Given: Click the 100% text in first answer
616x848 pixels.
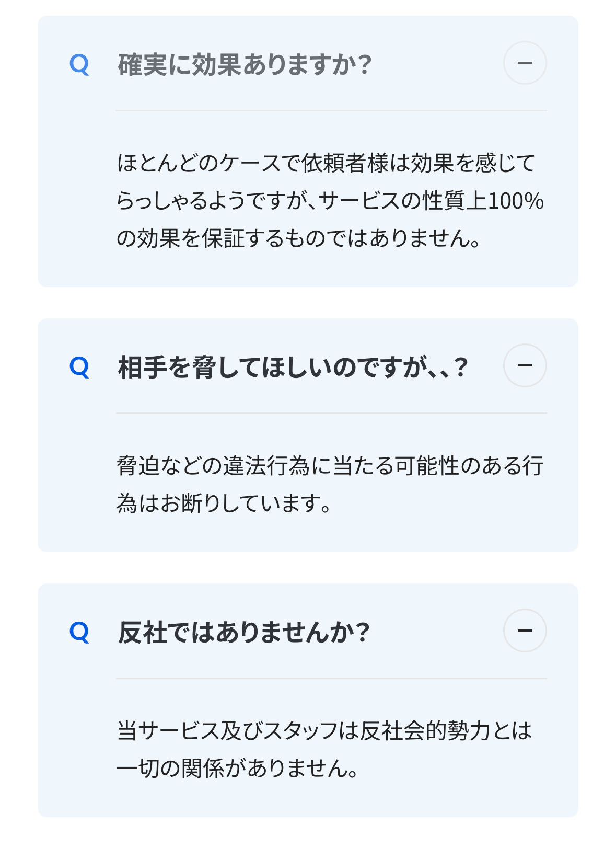Looking at the screenshot, I should [x=516, y=201].
